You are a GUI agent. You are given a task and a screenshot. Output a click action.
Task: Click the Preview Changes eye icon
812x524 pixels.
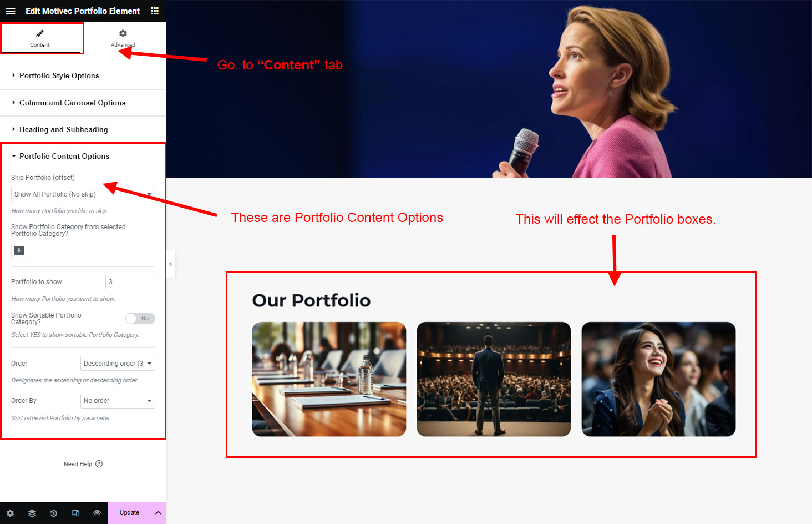tap(97, 513)
